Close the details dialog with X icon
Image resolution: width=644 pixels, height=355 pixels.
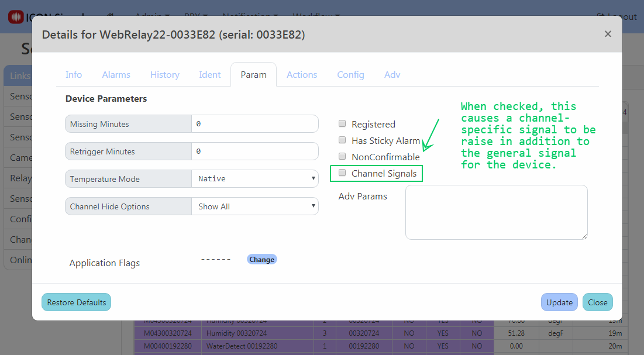[x=608, y=34]
